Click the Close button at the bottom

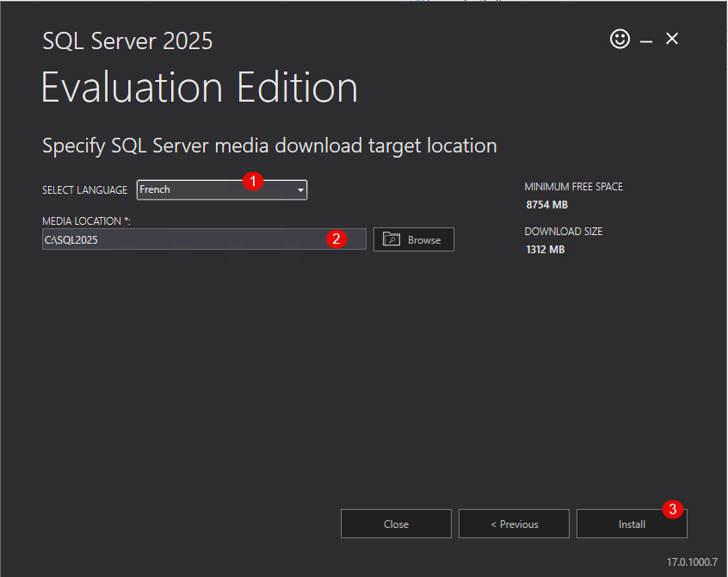(x=396, y=524)
